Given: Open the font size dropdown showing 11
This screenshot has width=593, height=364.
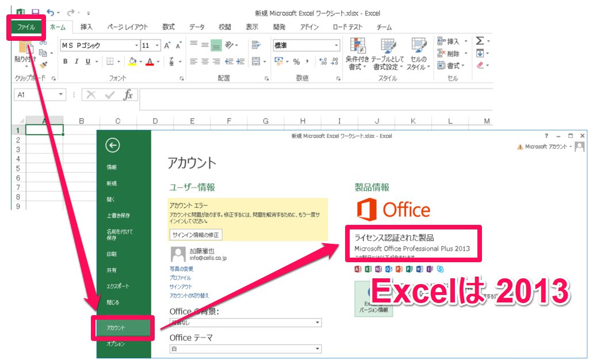Looking at the screenshot, I should pyautogui.click(x=158, y=45).
